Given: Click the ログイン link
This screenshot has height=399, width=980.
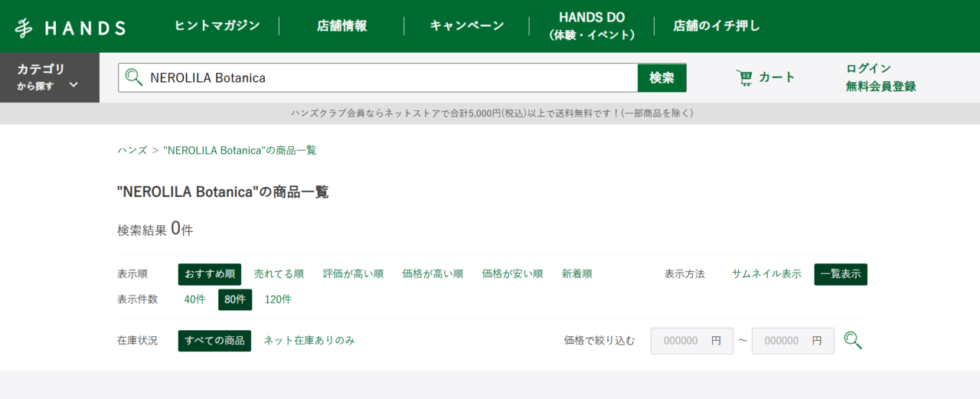Looking at the screenshot, I should click(868, 68).
